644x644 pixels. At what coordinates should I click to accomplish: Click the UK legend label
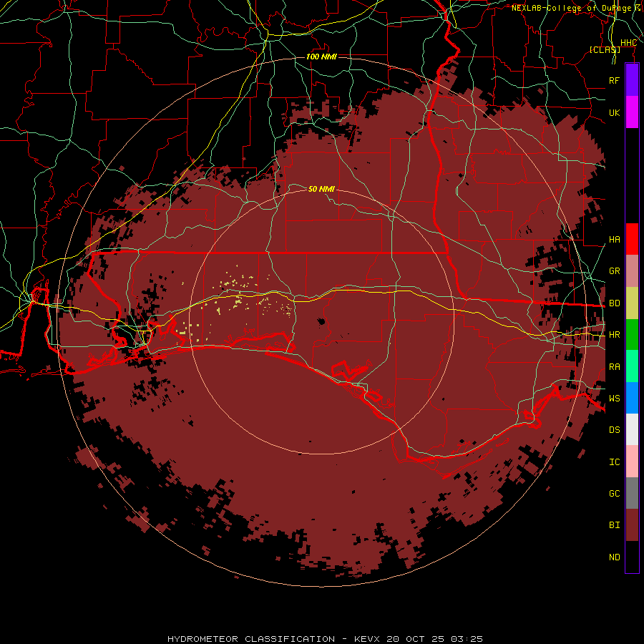(615, 112)
